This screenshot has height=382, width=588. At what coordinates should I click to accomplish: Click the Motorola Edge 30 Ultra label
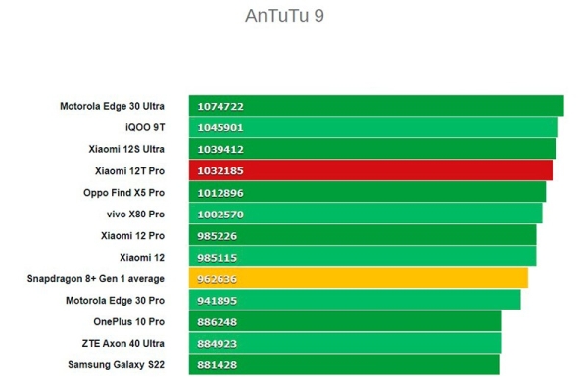click(112, 106)
